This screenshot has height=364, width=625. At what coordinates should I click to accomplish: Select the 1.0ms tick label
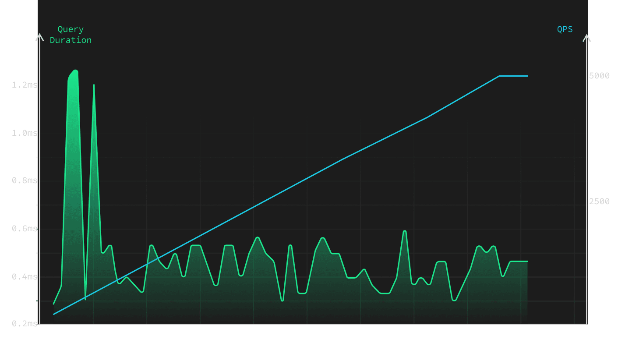[x=25, y=133]
